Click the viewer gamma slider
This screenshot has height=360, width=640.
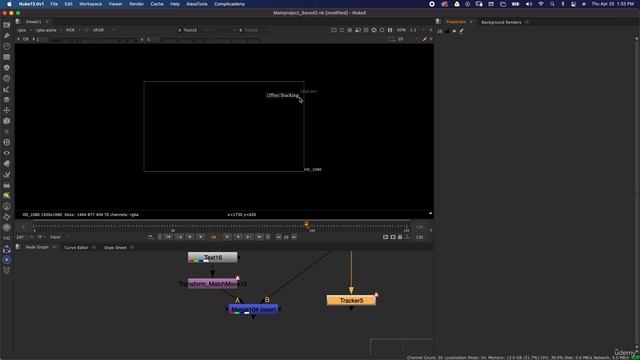[210, 40]
